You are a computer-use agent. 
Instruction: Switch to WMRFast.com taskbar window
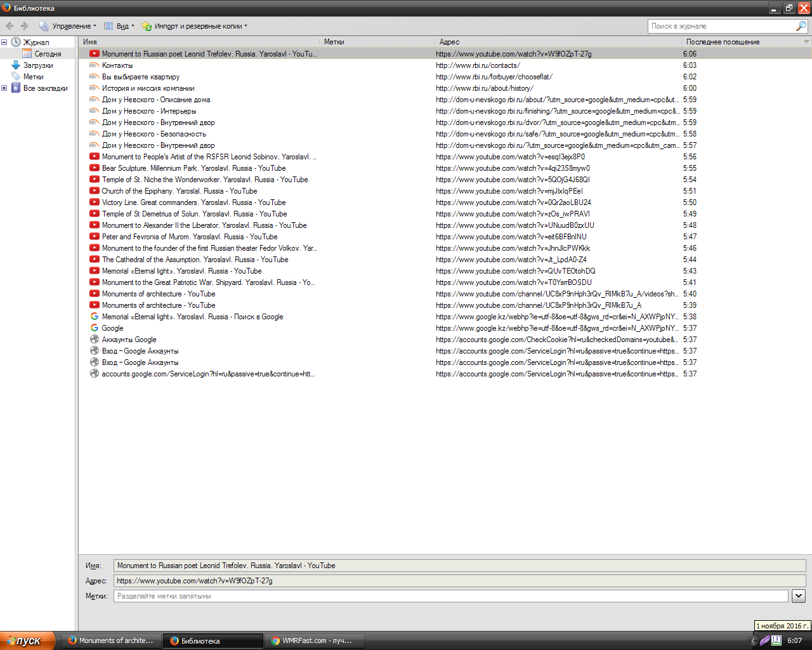point(315,640)
